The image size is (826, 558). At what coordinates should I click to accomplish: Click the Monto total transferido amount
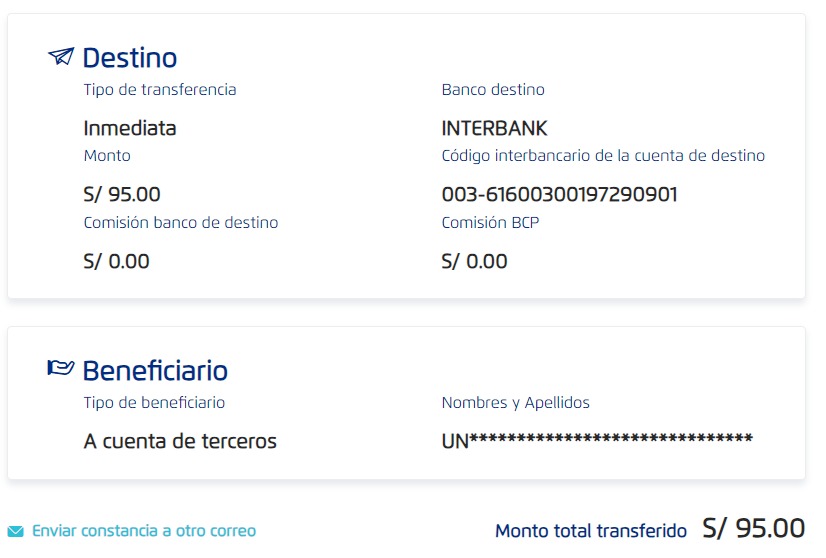pos(753,529)
